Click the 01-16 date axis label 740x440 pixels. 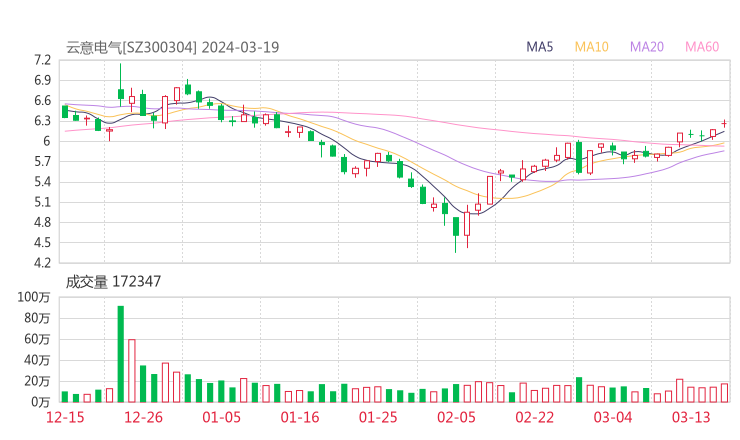pos(300,417)
